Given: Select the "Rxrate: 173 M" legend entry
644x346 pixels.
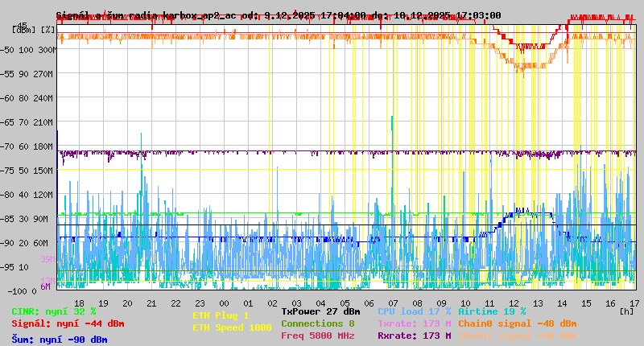Looking at the screenshot, I should point(415,336).
